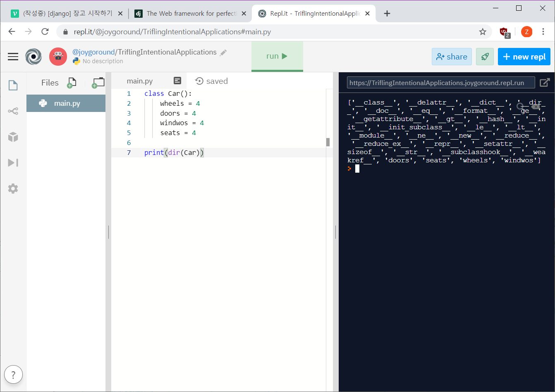
Task: Open the Files sidebar icon
Action: [x=13, y=85]
